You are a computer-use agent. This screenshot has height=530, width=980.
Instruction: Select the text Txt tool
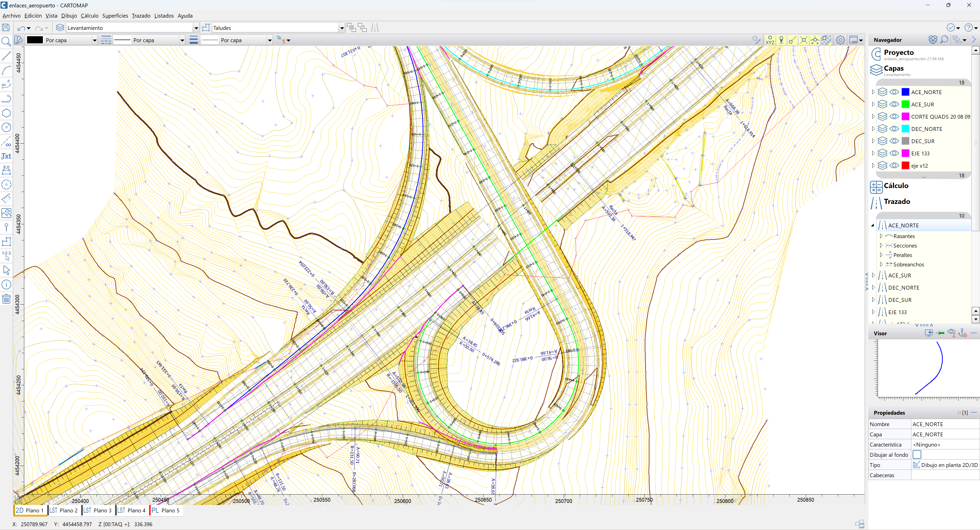(x=6, y=156)
